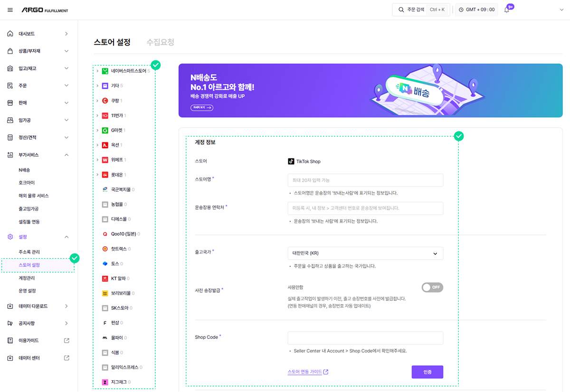570x392 pixels.
Task: Open the N배송 submenu item
Action: [x=24, y=170]
